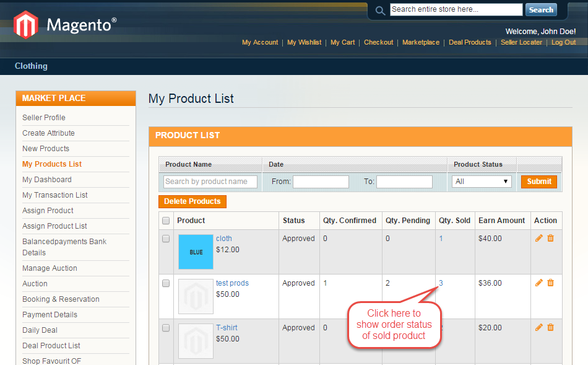Viewport: 588px width, 365px height.
Task: Click the edit pencil icon for cloth
Action: [x=538, y=239]
